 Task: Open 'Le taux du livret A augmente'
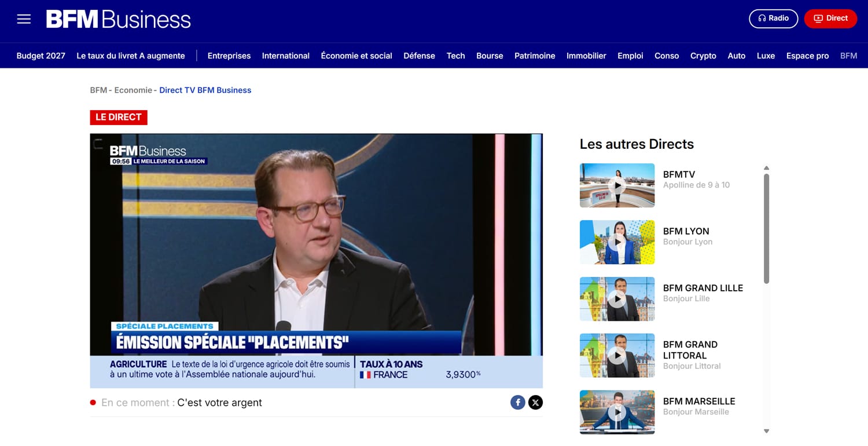(x=131, y=56)
